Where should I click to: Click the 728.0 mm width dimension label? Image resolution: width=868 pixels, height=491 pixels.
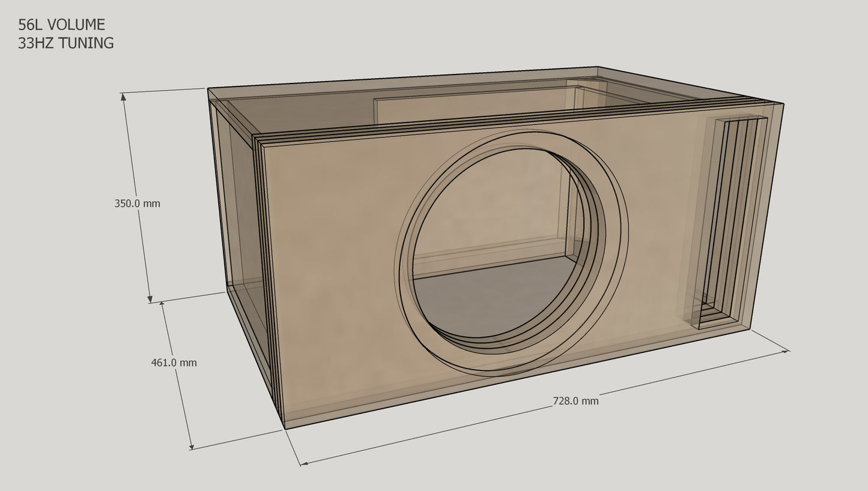[575, 401]
